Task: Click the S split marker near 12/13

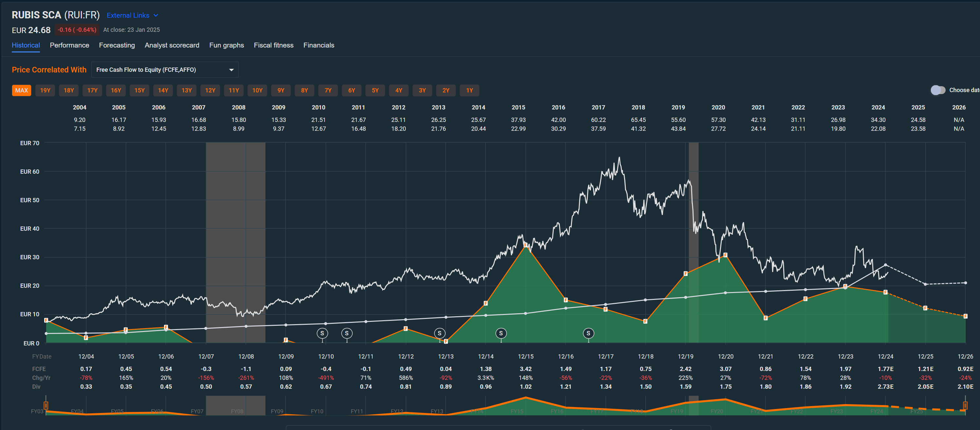Action: point(440,333)
